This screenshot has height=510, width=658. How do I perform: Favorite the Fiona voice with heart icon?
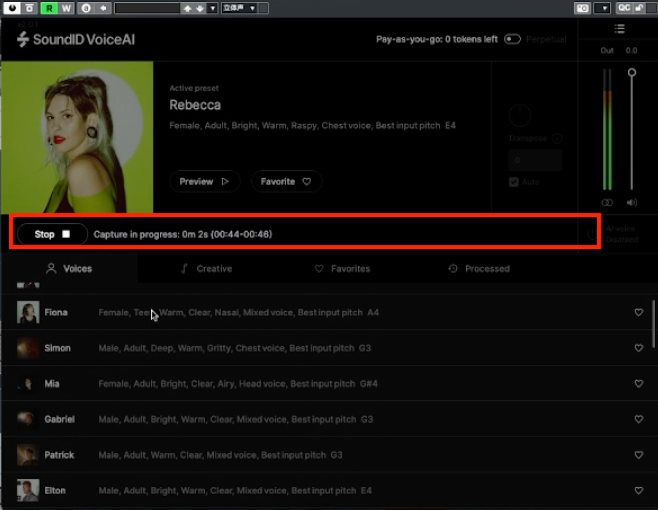(639, 313)
